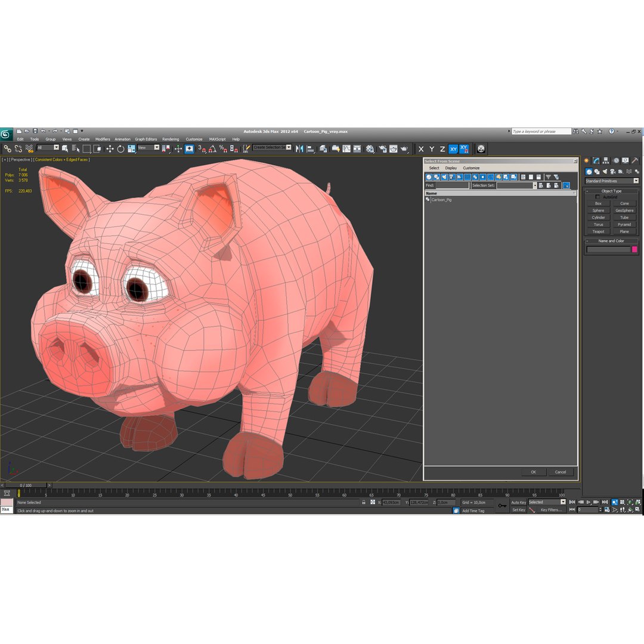This screenshot has height=644, width=644.
Task: Toggle the Angle Snap icon
Action: 212,148
